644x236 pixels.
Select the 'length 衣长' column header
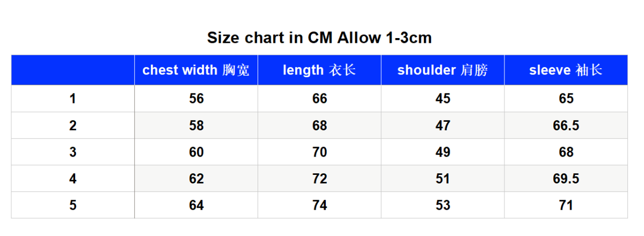pos(320,70)
